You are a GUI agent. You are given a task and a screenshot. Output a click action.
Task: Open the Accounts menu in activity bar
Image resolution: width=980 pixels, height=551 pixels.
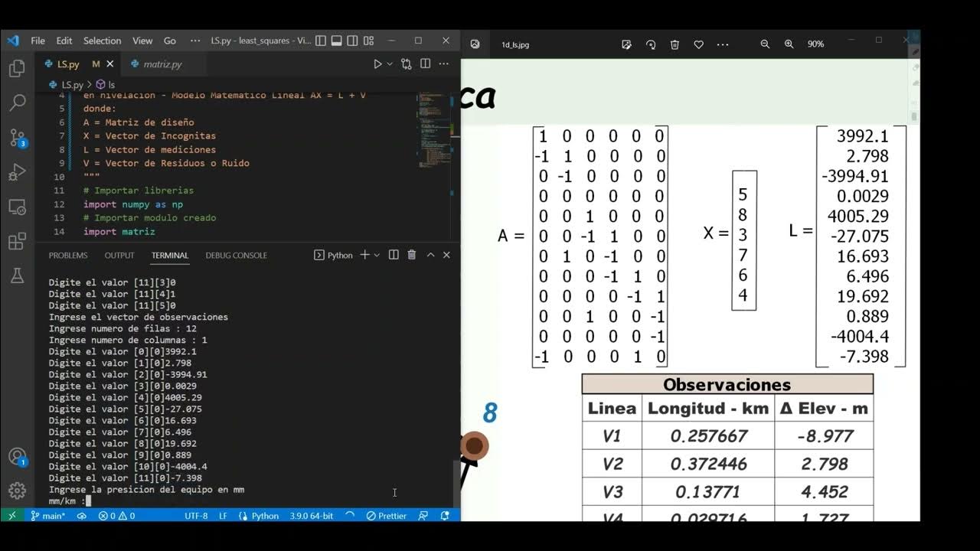pos(17,458)
